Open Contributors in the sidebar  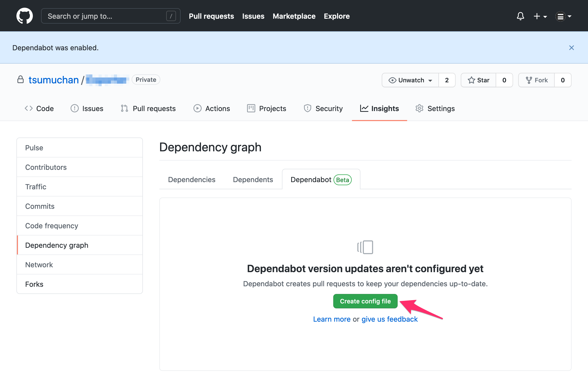[80, 167]
